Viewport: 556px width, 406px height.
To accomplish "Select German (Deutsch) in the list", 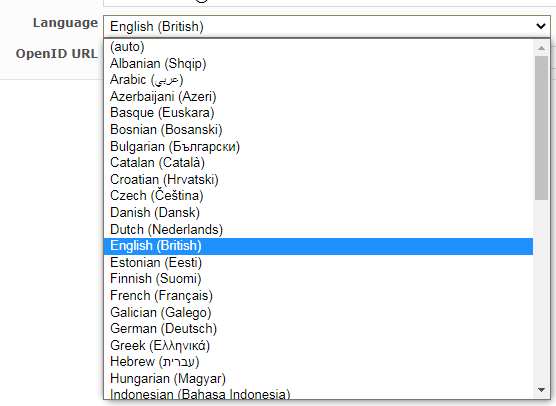I will (318, 329).
